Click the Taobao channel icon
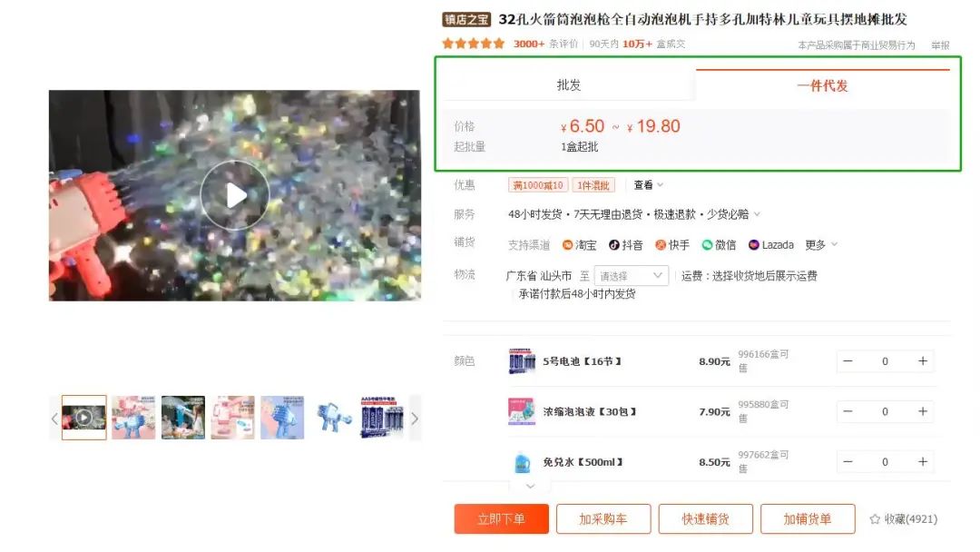Screen dimensions: 980x552 [567, 245]
